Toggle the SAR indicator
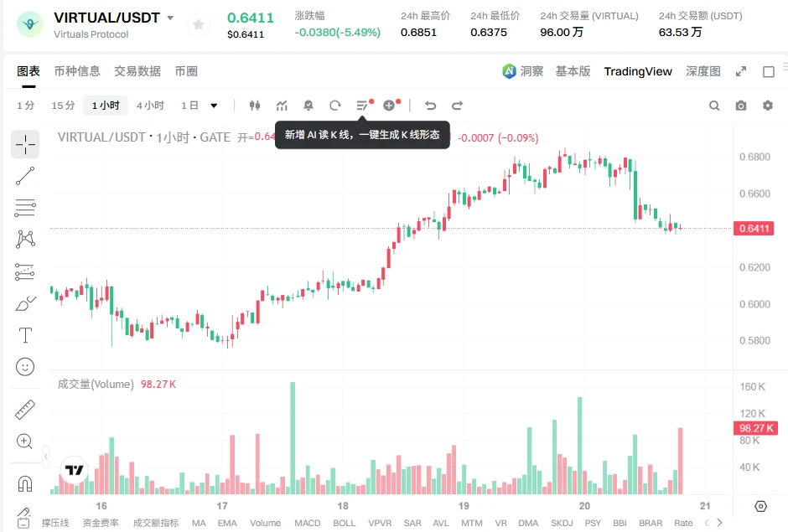Image resolution: width=788 pixels, height=532 pixels. pyautogui.click(x=412, y=523)
